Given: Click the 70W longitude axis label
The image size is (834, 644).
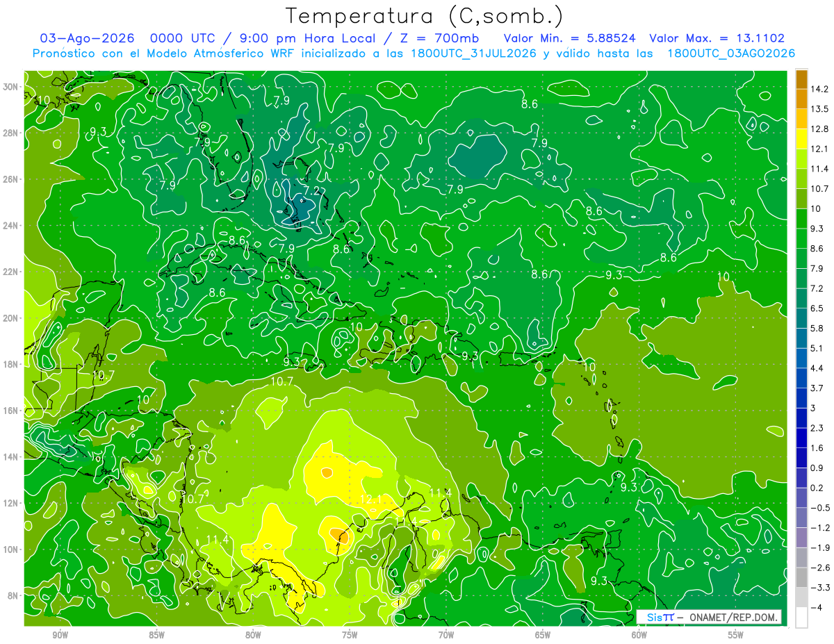Looking at the screenshot, I should (x=446, y=635).
